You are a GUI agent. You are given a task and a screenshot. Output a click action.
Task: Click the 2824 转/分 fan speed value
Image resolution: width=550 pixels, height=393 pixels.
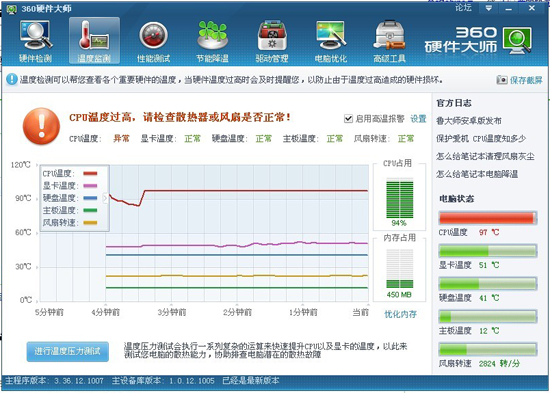(499, 364)
